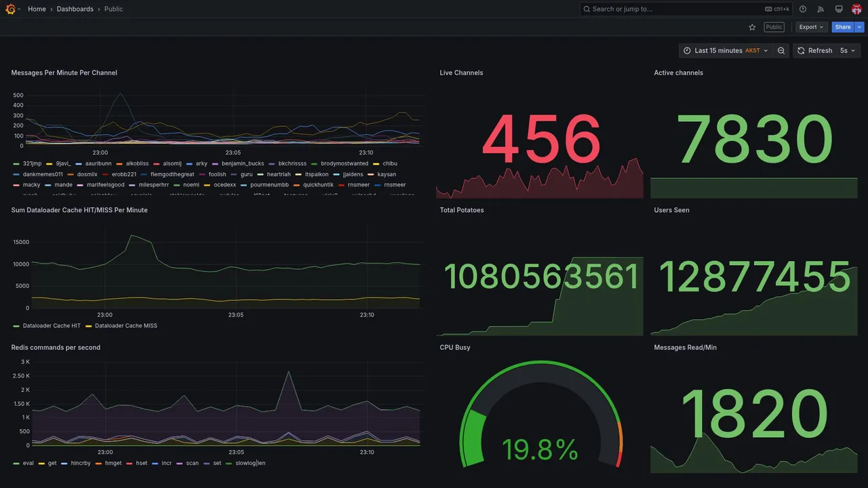
Task: Expand the 5s refresh interval dropdown
Action: pyautogui.click(x=848, y=51)
